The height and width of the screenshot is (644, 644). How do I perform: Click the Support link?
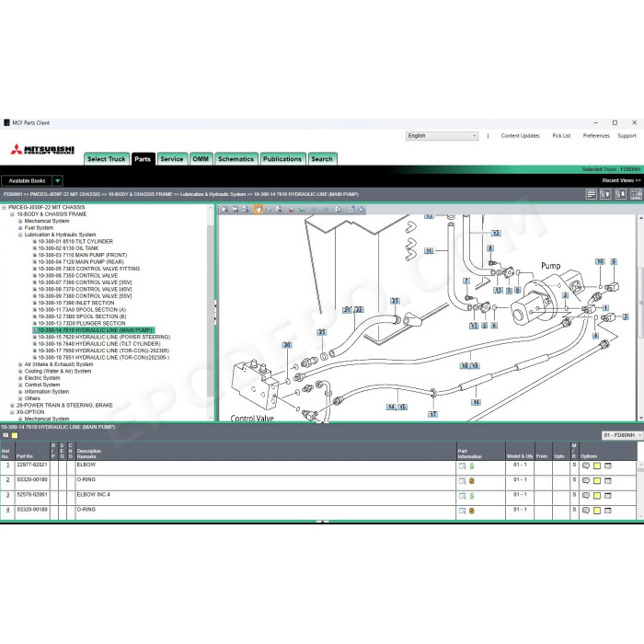click(x=627, y=136)
